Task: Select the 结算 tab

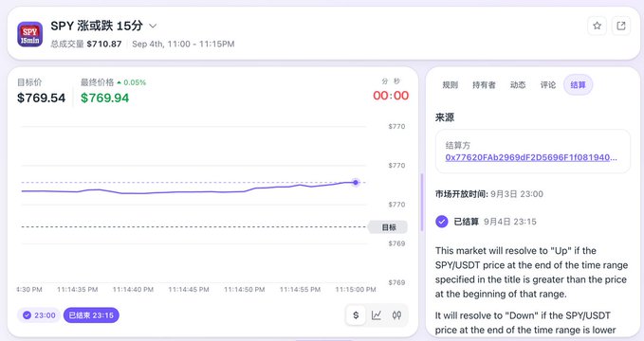Action: [578, 85]
